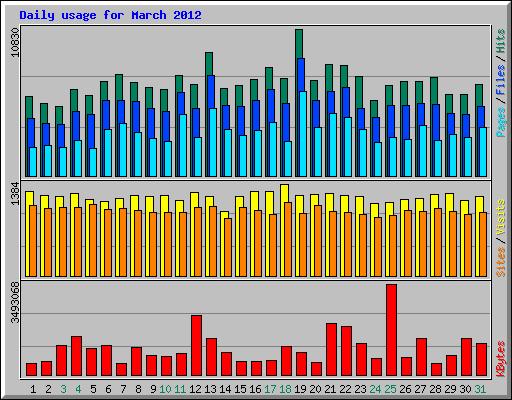Click the red KBytes bar for day 22
Viewport: 512px width, 400px height.
coord(346,351)
